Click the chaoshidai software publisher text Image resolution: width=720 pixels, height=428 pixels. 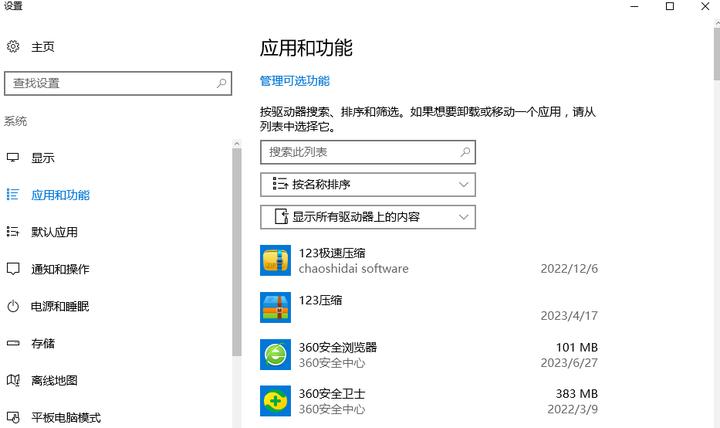pos(354,269)
